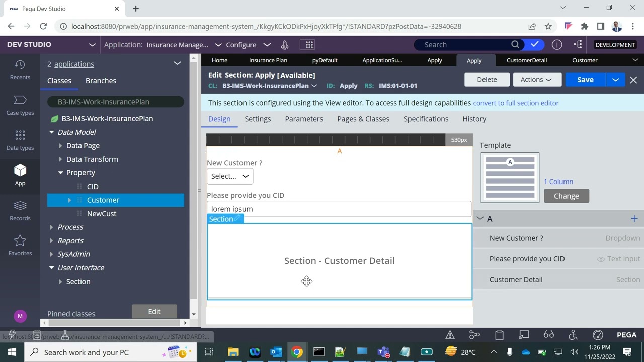Open Case types in the sidebar

tap(20, 105)
